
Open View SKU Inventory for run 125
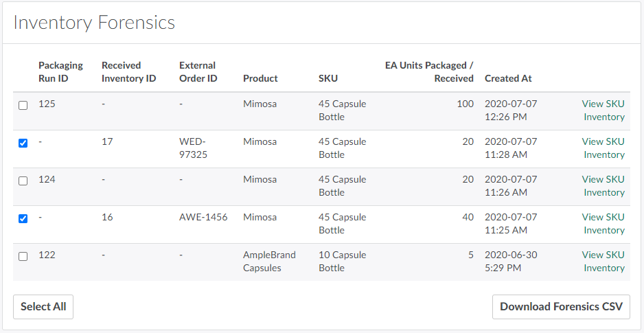603,111
